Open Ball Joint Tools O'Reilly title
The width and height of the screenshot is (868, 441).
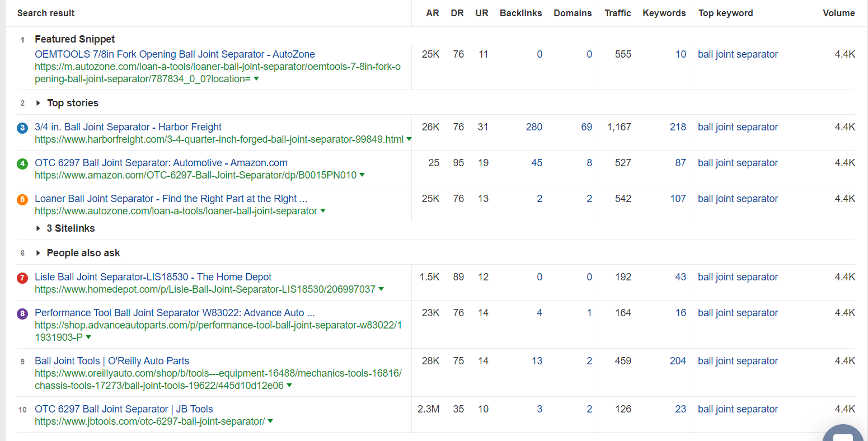(112, 361)
